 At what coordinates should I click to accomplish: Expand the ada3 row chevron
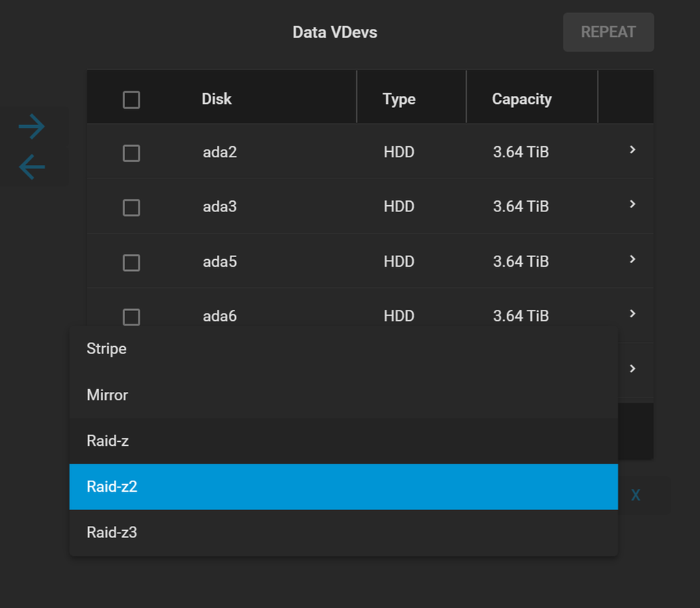[632, 204]
